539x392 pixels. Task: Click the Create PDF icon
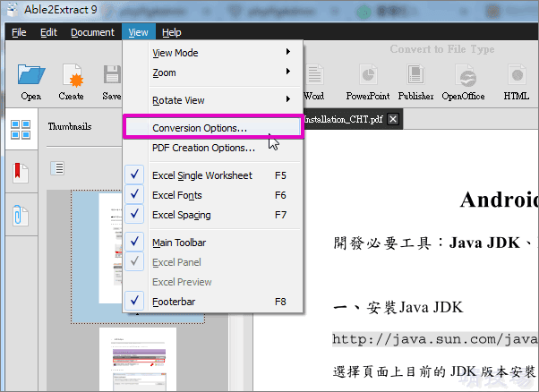coord(73,74)
